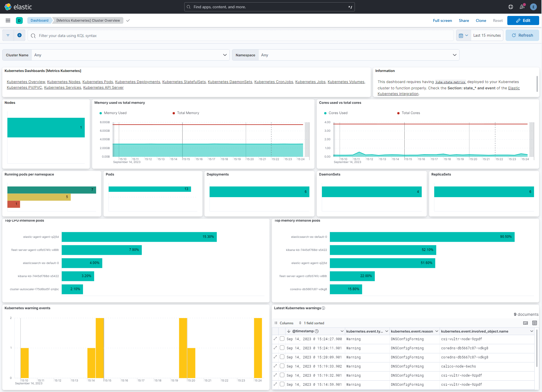Expand the dashboard title chevron
This screenshot has height=392, width=542.
pos(128,20)
